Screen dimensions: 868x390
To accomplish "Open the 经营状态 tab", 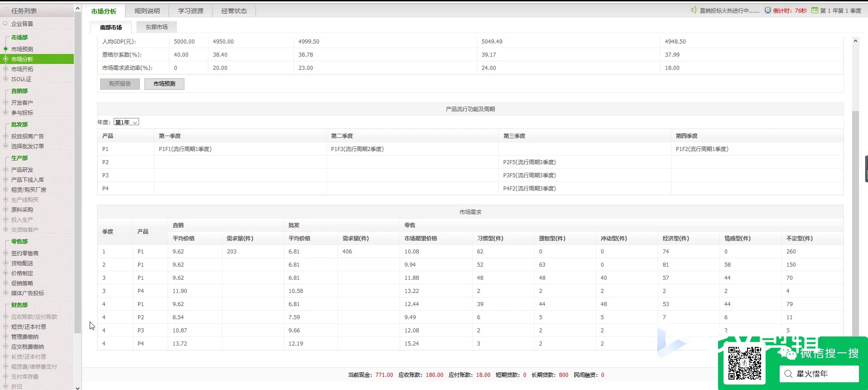I will (x=234, y=11).
